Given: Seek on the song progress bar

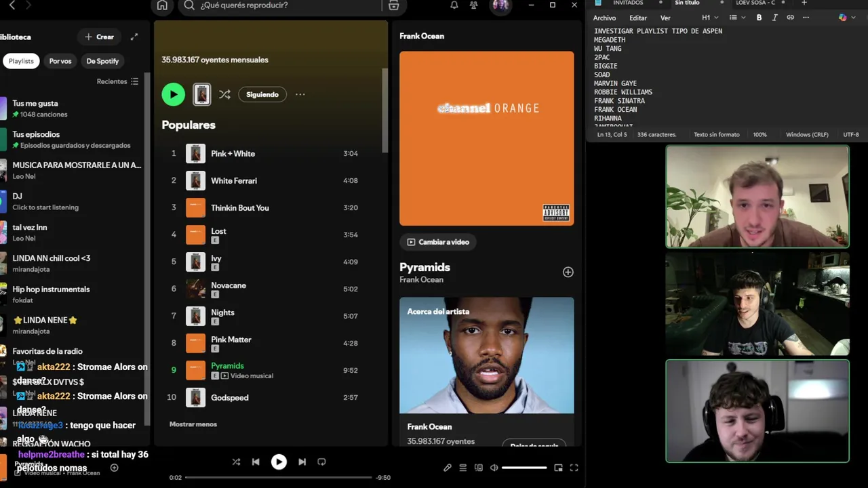Looking at the screenshot, I should pos(278,477).
